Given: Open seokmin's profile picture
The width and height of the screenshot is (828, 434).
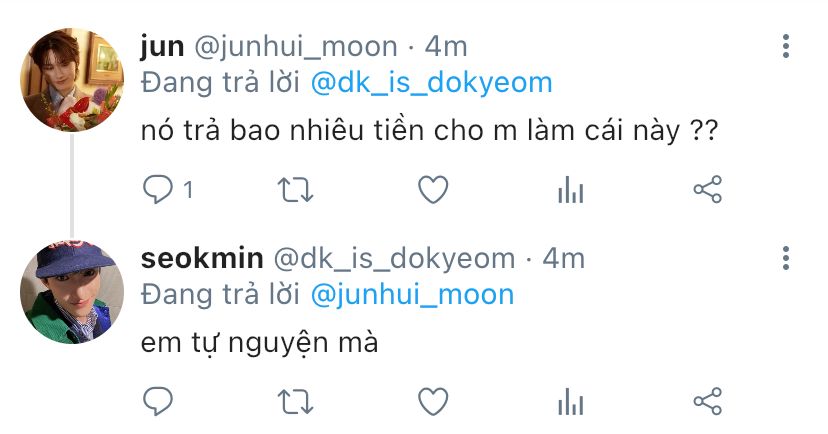Looking at the screenshot, I should pos(72,292).
